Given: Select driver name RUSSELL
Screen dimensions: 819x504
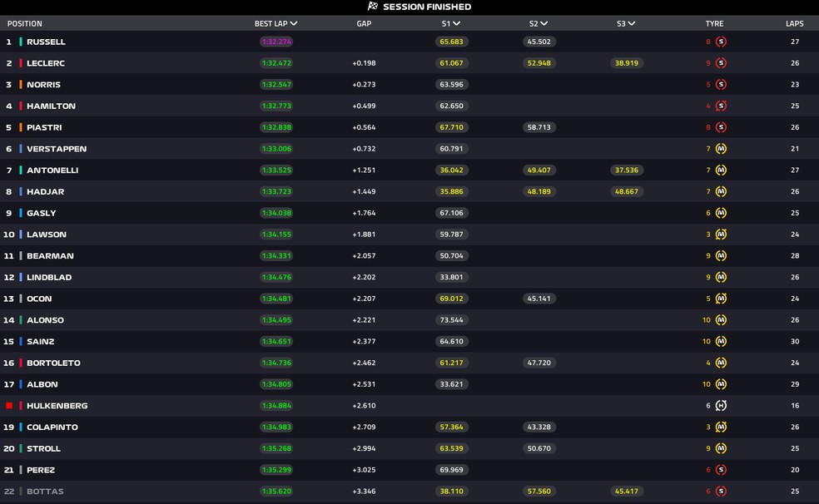Looking at the screenshot, I should (x=46, y=42).
